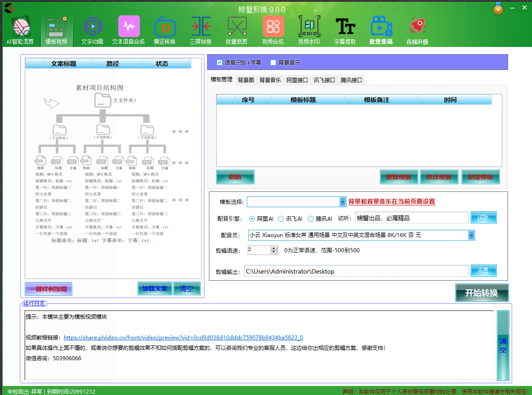Select the 文字动画 toolbar icon

[x=93, y=27]
